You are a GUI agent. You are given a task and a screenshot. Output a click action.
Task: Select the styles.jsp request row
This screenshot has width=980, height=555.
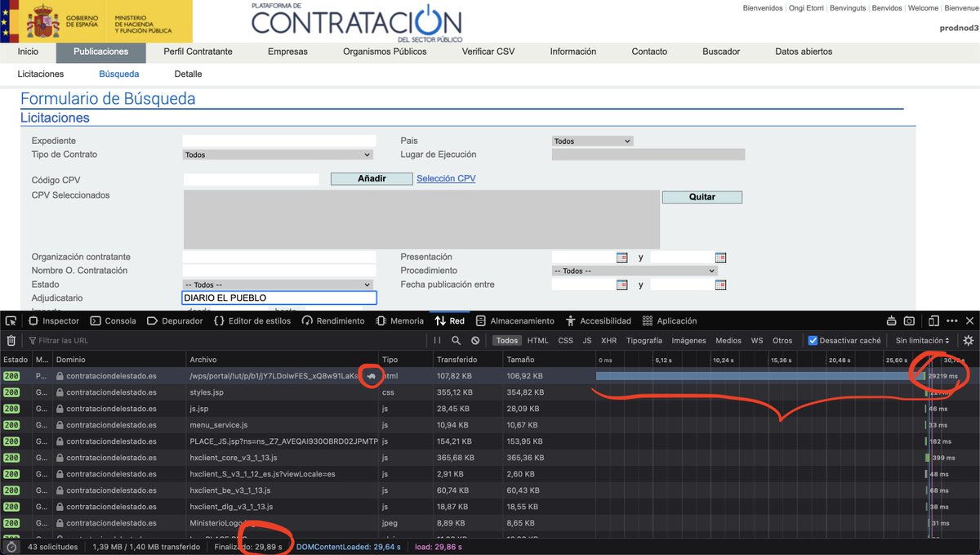click(x=490, y=392)
